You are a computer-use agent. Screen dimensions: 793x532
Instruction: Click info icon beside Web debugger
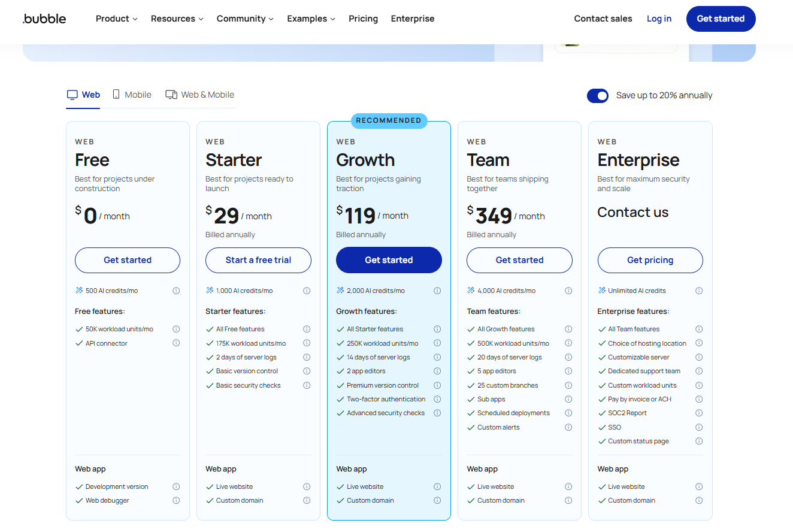click(176, 500)
